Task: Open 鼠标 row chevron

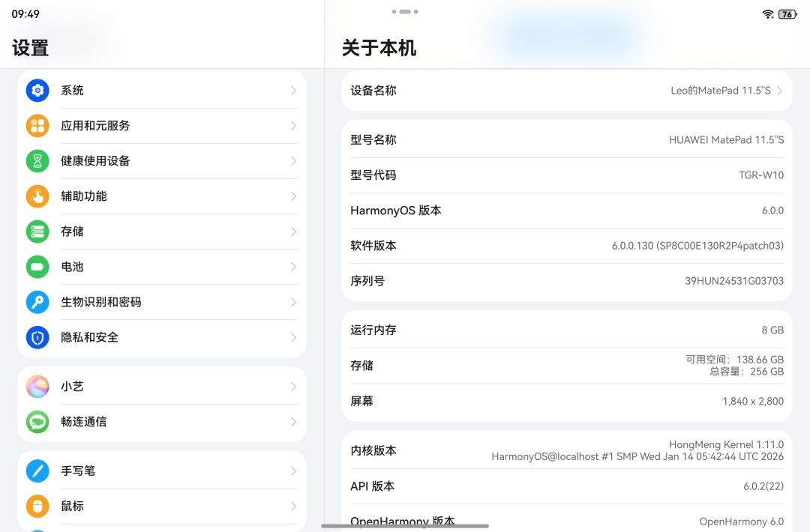Action: click(293, 507)
